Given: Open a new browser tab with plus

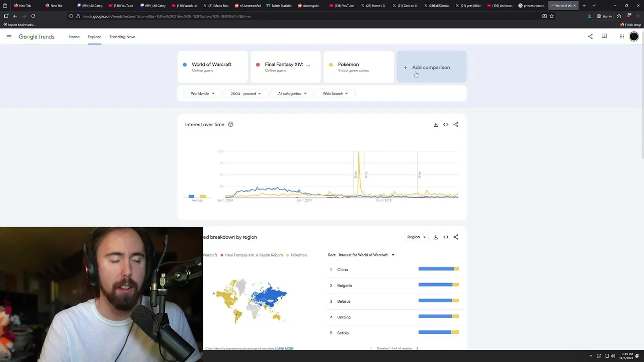Looking at the screenshot, I should click(x=584, y=6).
